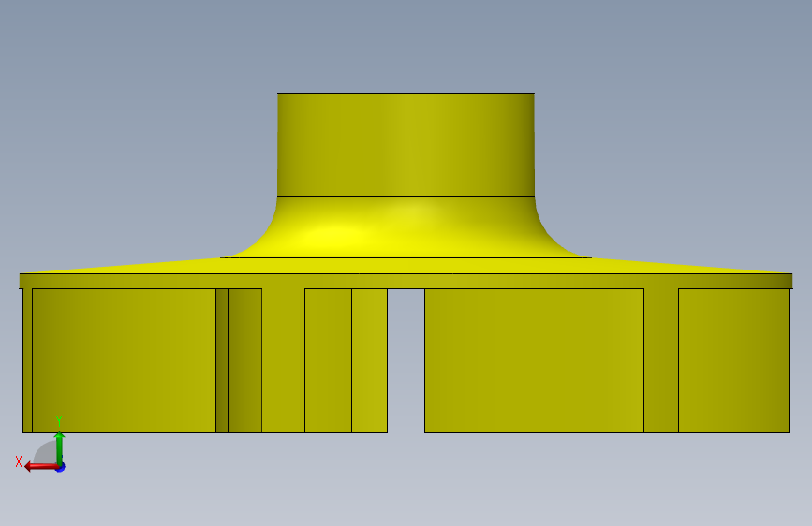Click the red X axis arrow of triad
The image size is (812, 526).
[x=41, y=467]
